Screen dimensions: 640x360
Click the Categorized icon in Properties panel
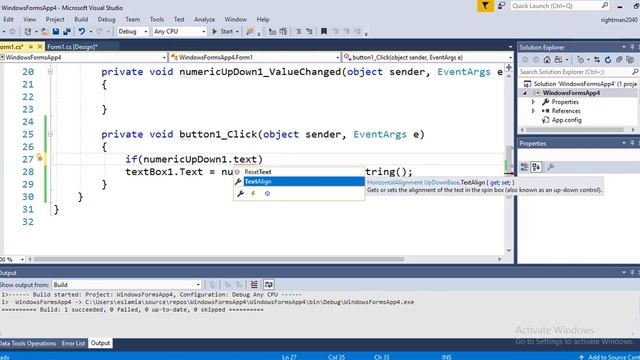[x=524, y=167]
